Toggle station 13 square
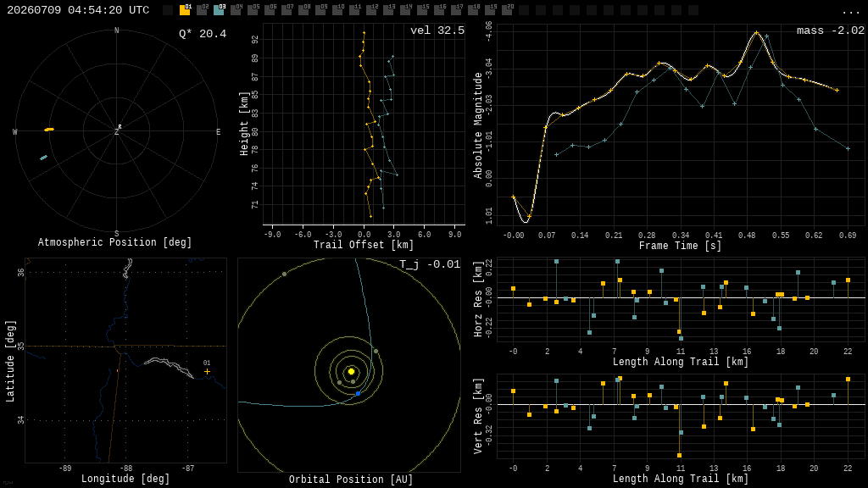 coord(388,10)
